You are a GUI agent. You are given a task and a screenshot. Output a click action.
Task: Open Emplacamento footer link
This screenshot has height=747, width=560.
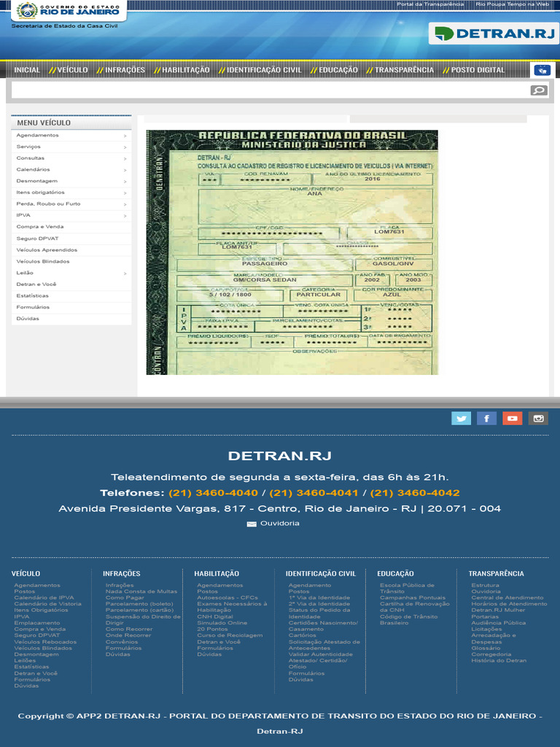coord(36,623)
